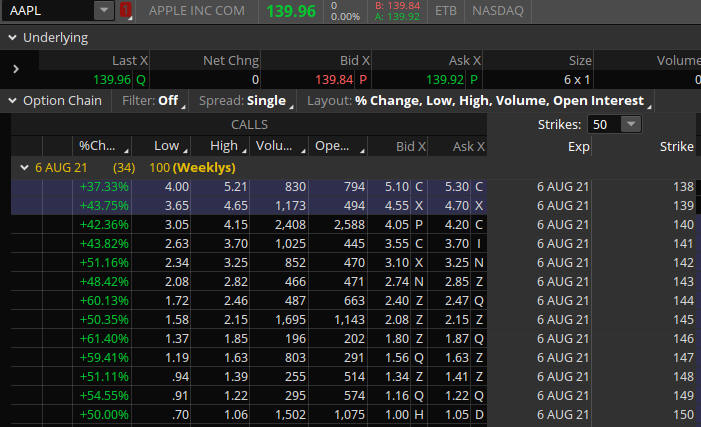701x427 pixels.
Task: Expand the underlying quote row arrow
Action: [x=16, y=70]
